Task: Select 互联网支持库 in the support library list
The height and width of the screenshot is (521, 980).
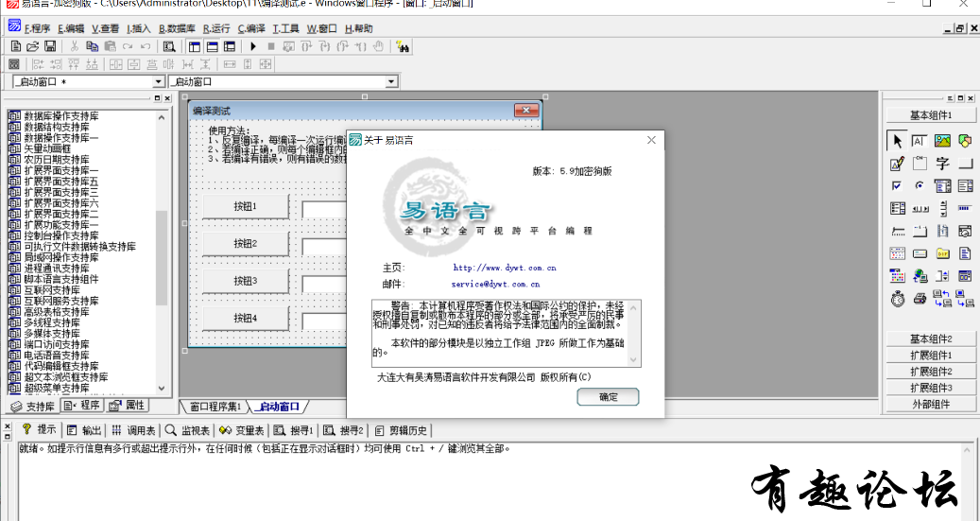Action: (x=52, y=290)
